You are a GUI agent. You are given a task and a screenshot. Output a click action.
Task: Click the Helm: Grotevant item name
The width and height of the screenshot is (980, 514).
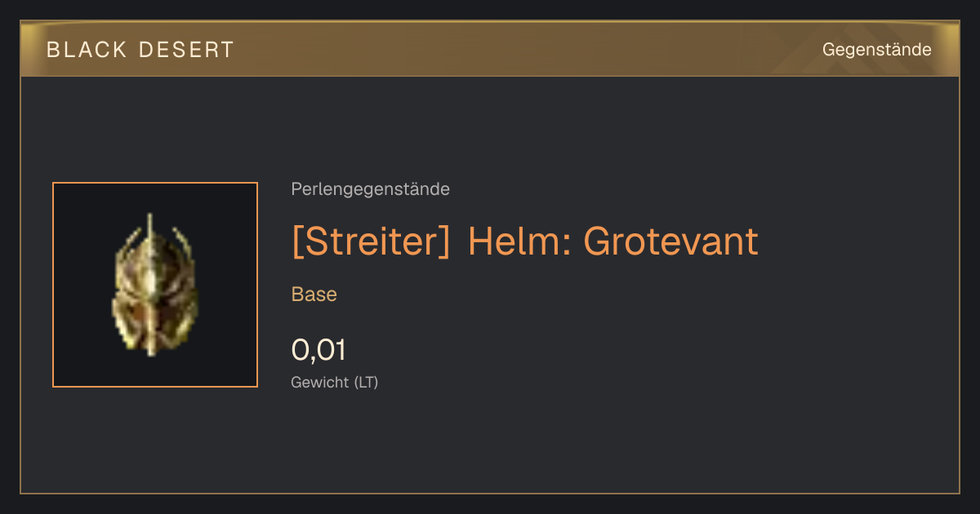pyautogui.click(x=612, y=241)
